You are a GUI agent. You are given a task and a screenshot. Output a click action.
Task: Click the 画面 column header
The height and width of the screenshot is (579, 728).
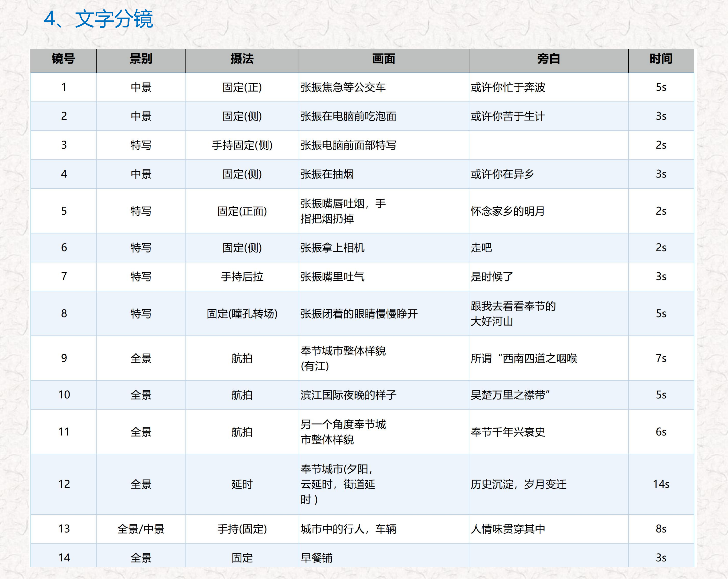384,59
